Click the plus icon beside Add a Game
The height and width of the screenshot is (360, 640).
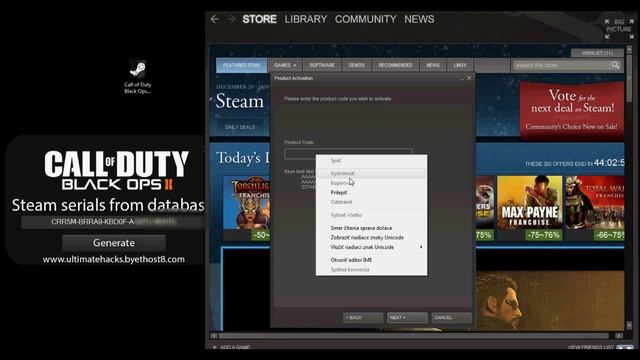tap(215, 347)
